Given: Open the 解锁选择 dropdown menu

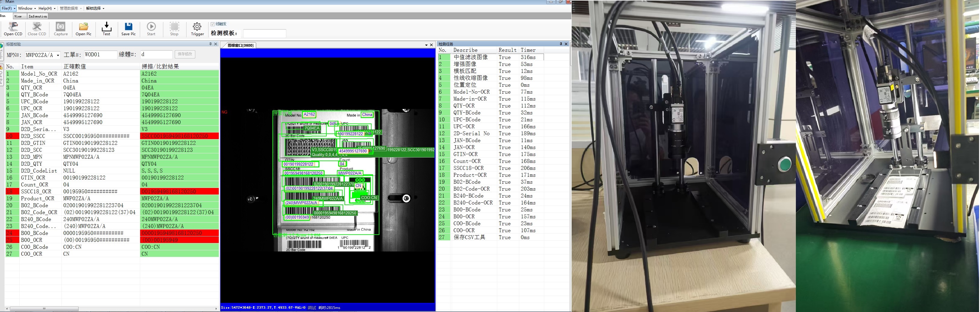Looking at the screenshot, I should pos(95,8).
